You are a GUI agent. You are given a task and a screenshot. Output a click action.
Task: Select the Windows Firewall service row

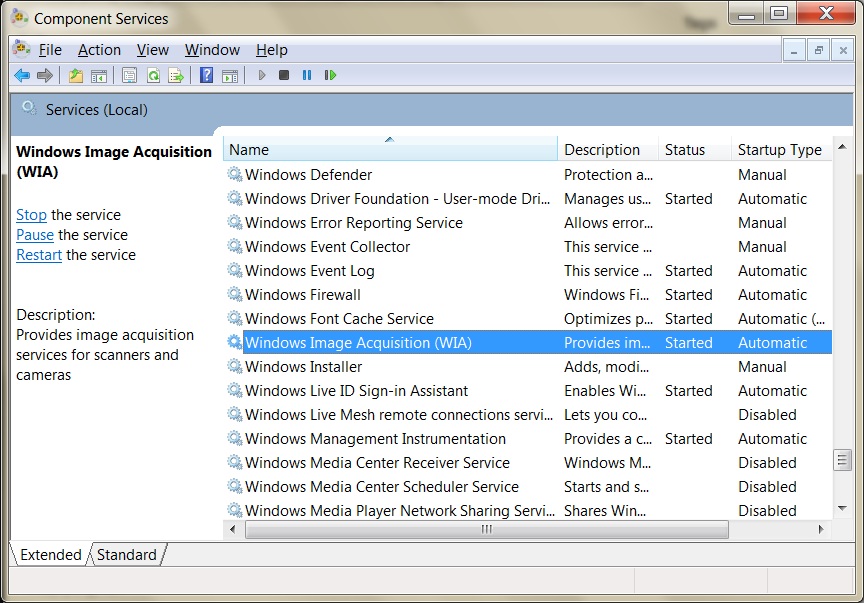pos(303,295)
